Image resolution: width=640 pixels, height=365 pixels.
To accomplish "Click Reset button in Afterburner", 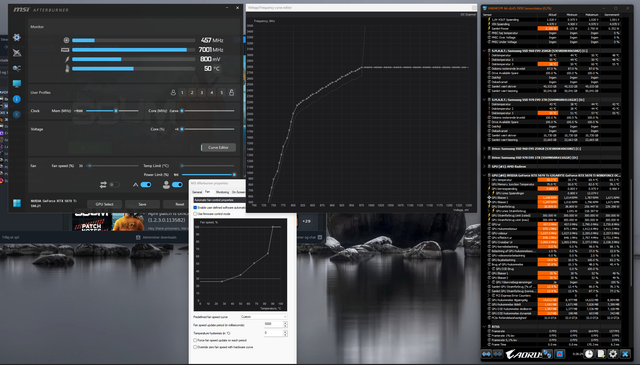I will point(180,204).
